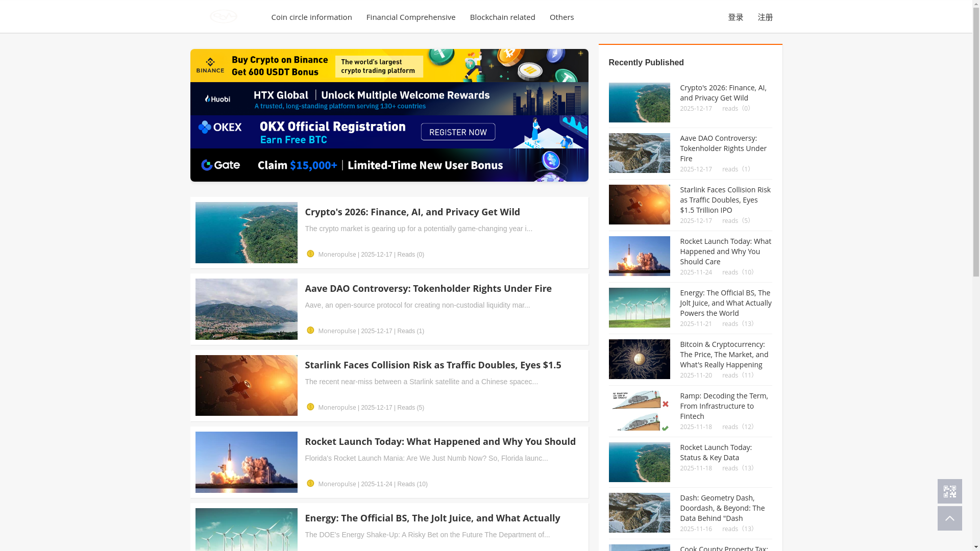This screenshot has width=980, height=551.
Task: Click Moneropulse coin avatar on Crypto's 2026 post
Action: pyautogui.click(x=310, y=254)
